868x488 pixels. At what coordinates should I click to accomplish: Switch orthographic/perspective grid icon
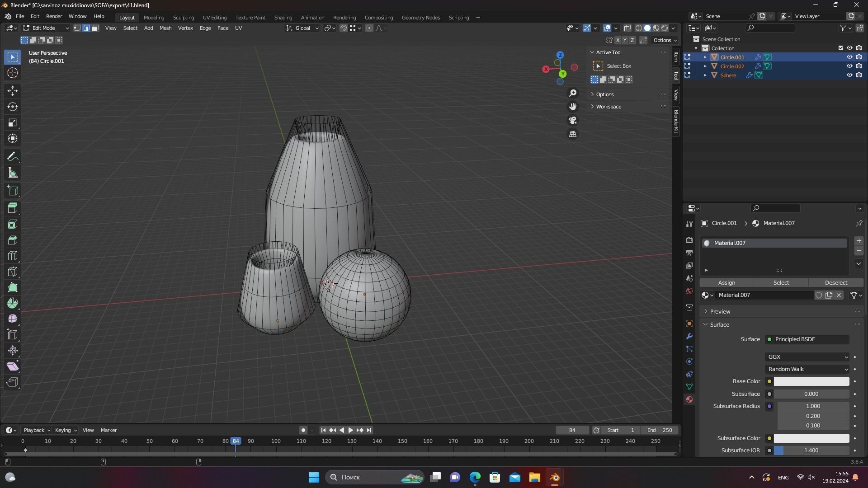coord(573,134)
